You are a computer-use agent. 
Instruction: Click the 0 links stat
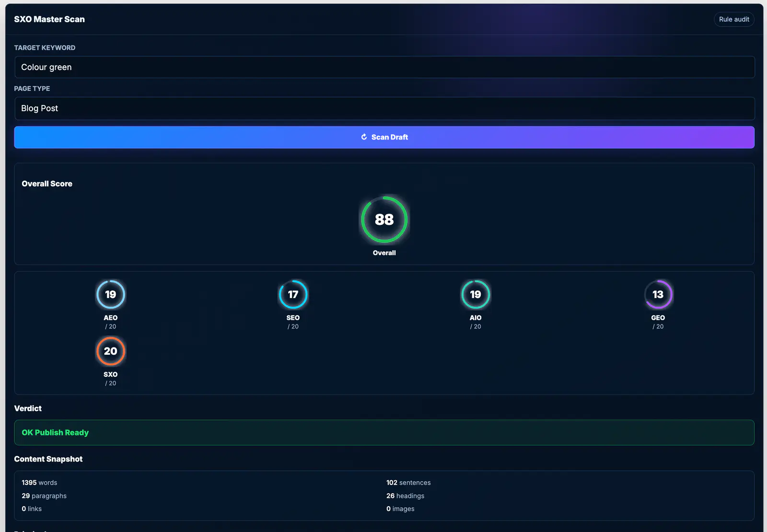[x=32, y=509]
